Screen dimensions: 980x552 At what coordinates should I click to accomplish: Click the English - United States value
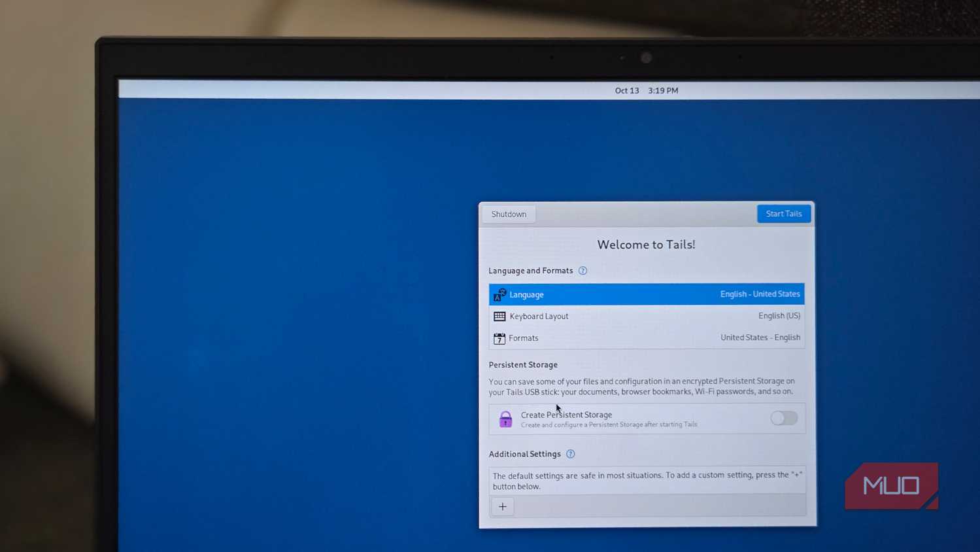(760, 294)
